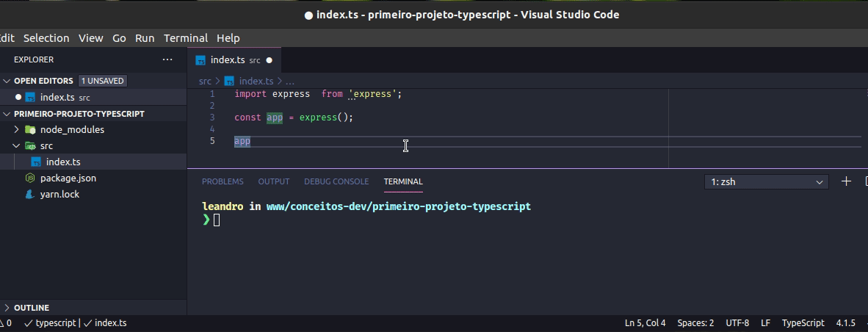Select the Terminal panel tab
This screenshot has width=868, height=332.
tap(403, 181)
